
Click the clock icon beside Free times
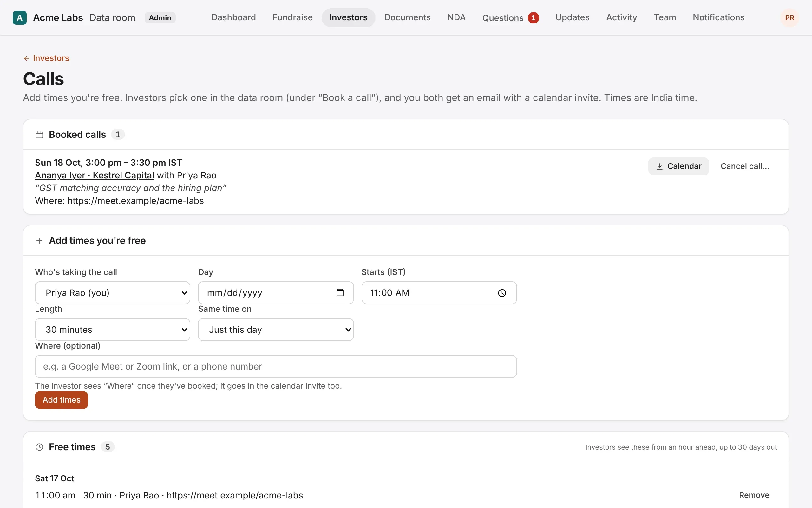tap(39, 447)
